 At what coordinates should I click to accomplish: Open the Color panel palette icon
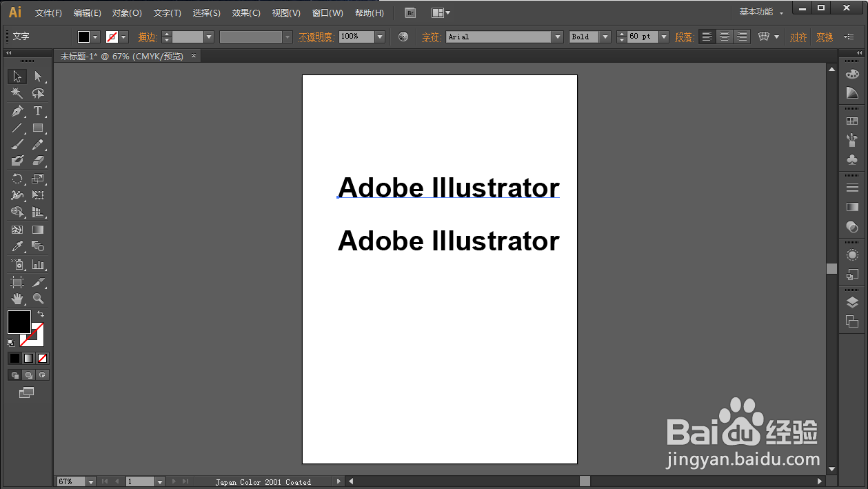point(852,74)
